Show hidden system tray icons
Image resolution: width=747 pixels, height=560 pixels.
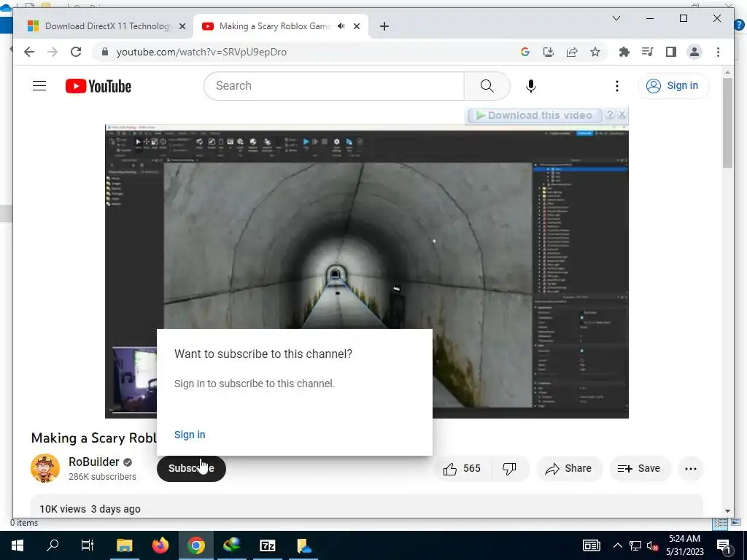(617, 545)
